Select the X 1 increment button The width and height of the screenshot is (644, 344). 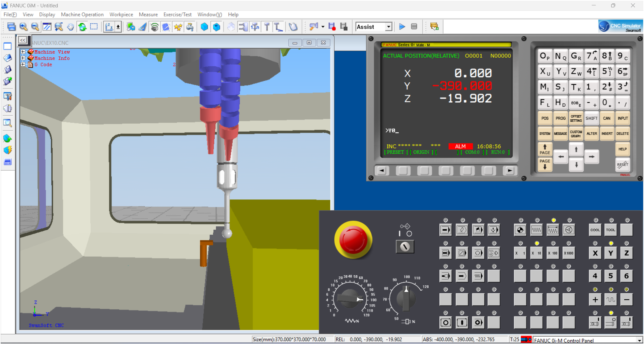520,253
